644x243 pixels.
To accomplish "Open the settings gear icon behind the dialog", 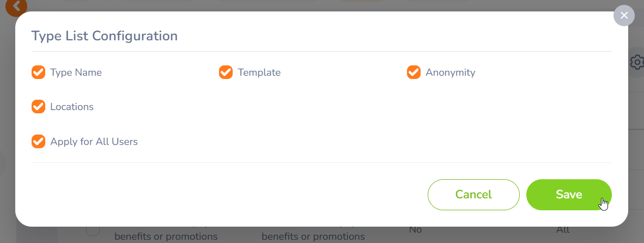I will [636, 63].
